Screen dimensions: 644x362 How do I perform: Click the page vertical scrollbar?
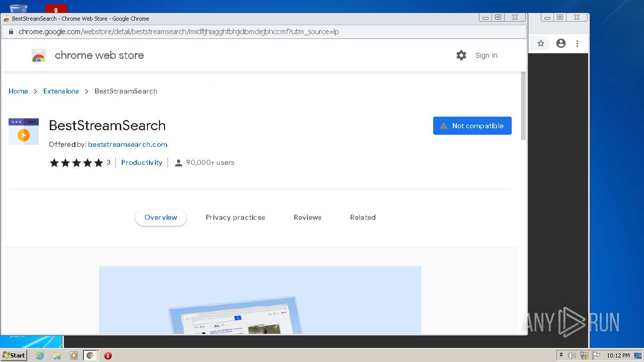point(523,106)
